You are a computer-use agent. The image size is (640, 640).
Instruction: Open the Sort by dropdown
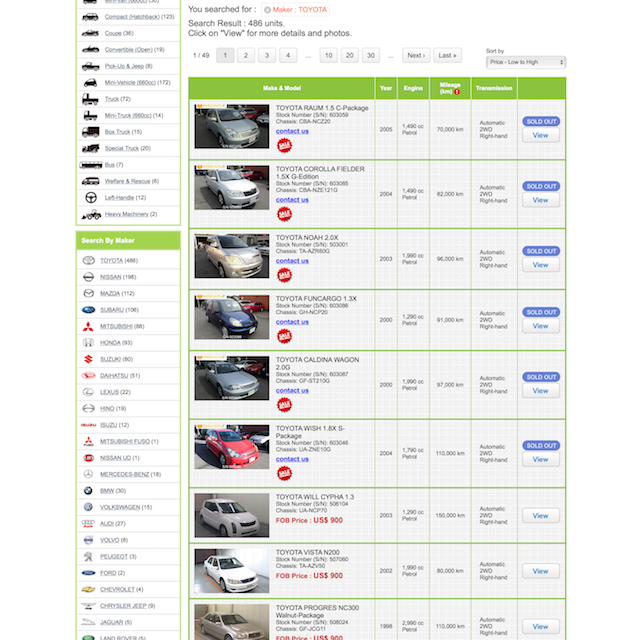tap(526, 62)
